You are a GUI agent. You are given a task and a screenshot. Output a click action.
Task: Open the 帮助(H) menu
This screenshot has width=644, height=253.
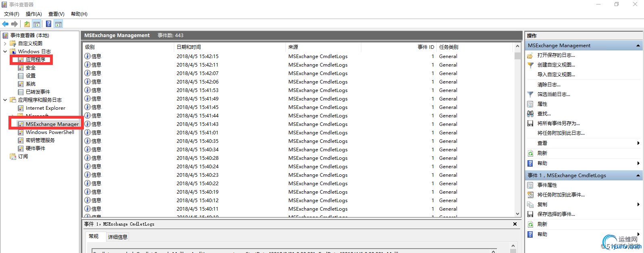click(x=79, y=14)
